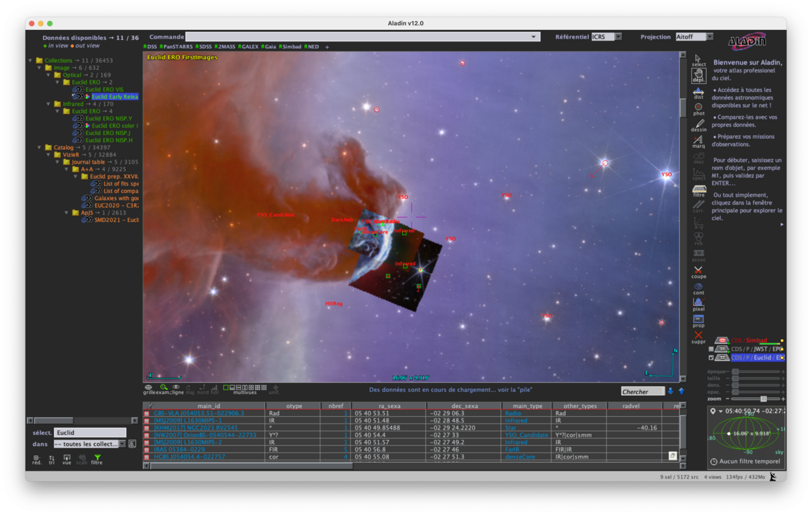Click the suppr delete tool
Image resolution: width=812 pixels, height=515 pixels.
[698, 337]
